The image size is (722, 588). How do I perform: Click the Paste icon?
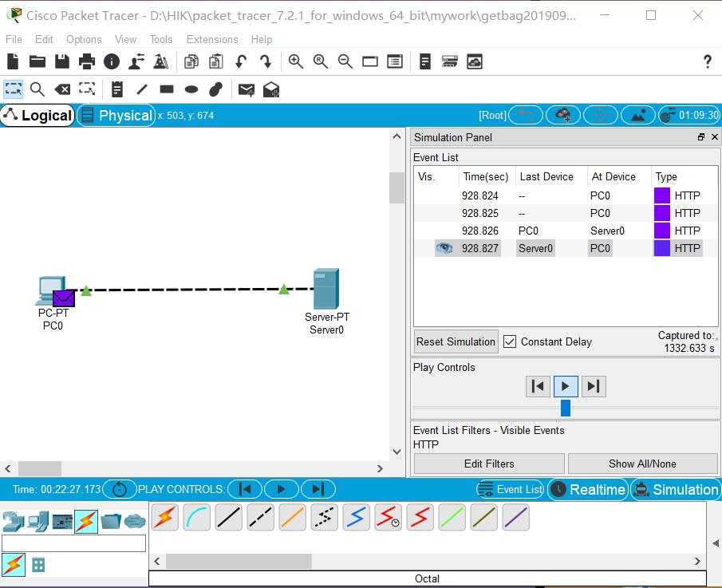(x=216, y=61)
